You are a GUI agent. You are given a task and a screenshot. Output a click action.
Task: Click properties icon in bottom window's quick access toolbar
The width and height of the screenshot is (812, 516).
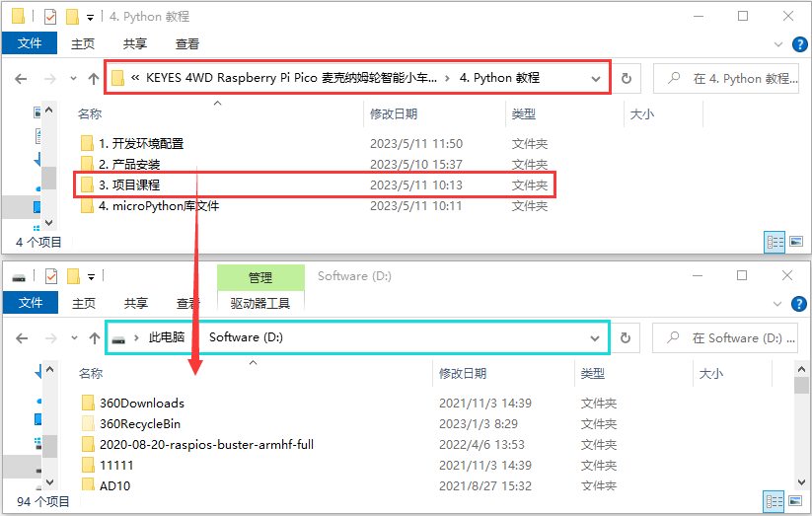click(x=51, y=276)
